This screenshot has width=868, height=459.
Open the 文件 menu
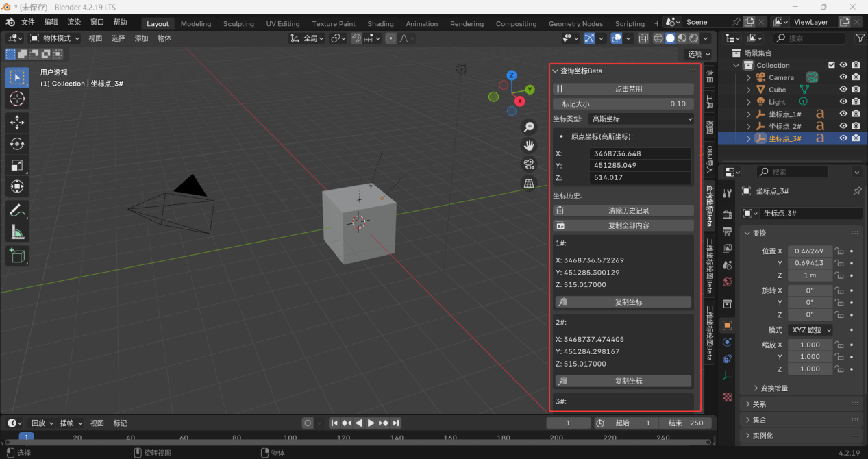click(28, 22)
